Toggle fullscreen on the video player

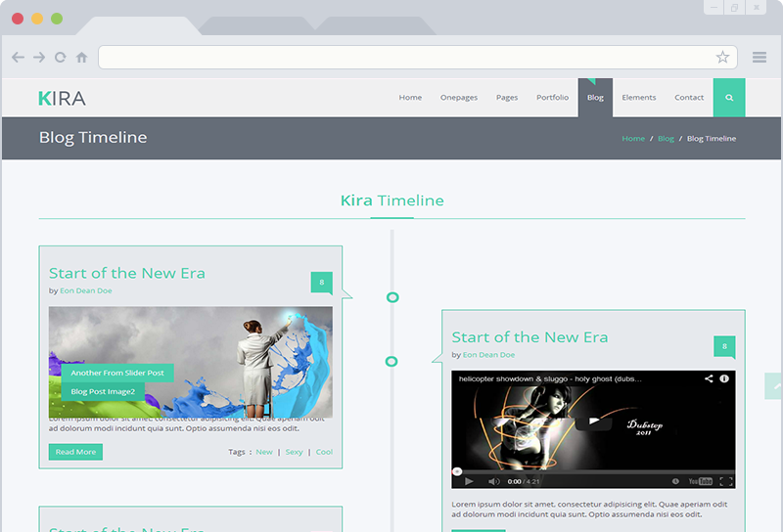(725, 481)
